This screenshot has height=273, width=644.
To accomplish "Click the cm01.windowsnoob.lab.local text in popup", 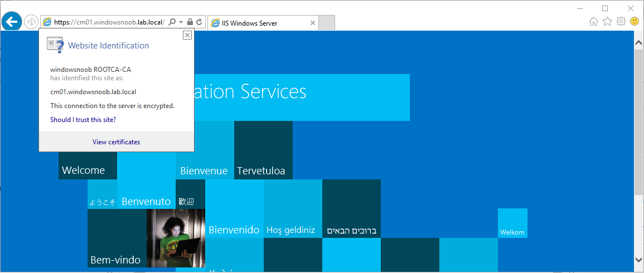I will click(x=93, y=91).
